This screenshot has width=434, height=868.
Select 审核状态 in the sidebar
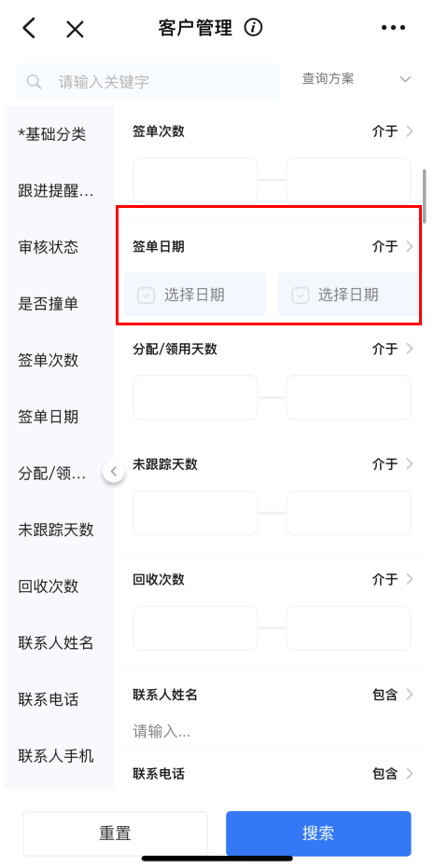pos(49,247)
